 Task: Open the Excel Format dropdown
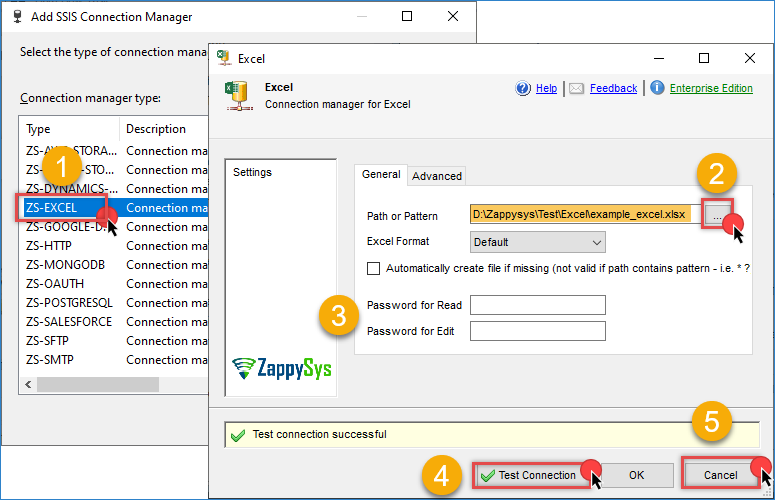pos(538,242)
